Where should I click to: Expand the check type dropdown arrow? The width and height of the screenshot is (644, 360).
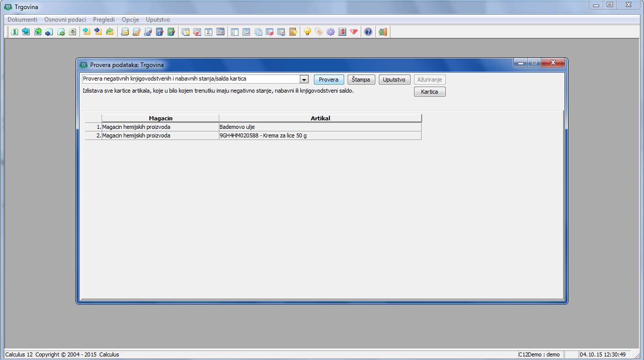304,80
